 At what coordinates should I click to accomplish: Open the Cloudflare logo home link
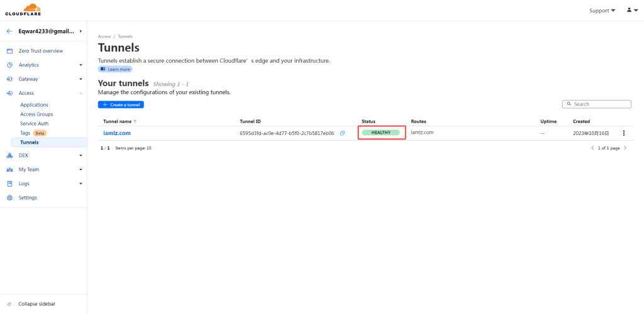[x=23, y=10]
